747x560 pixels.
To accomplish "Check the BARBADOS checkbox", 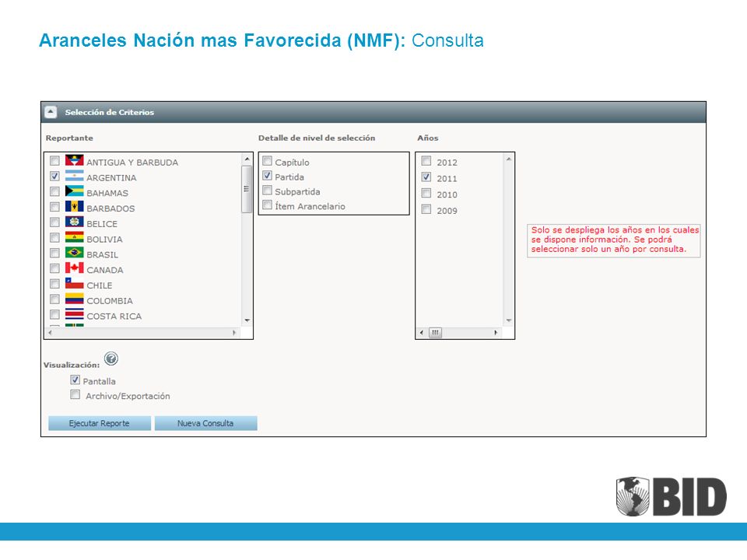I will pos(54,207).
